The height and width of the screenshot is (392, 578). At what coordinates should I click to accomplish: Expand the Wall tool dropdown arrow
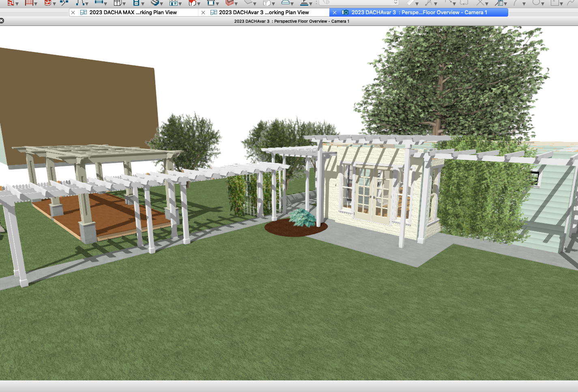click(17, 4)
